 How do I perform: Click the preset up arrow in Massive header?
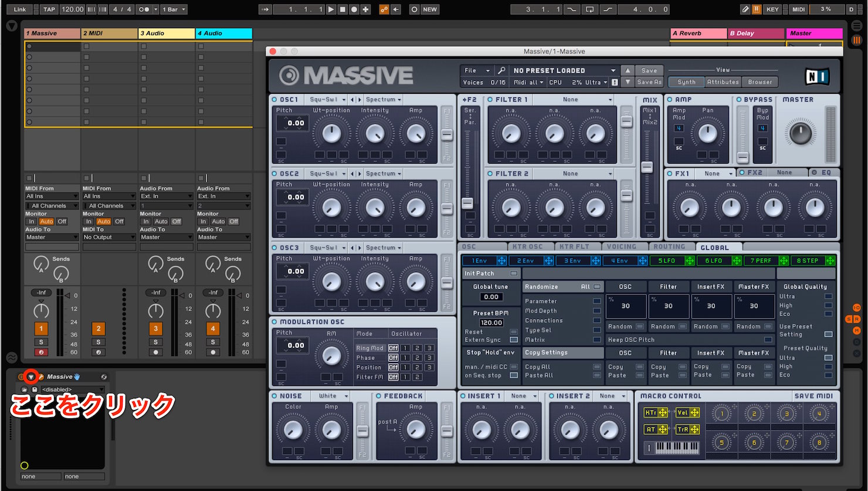[x=627, y=70]
